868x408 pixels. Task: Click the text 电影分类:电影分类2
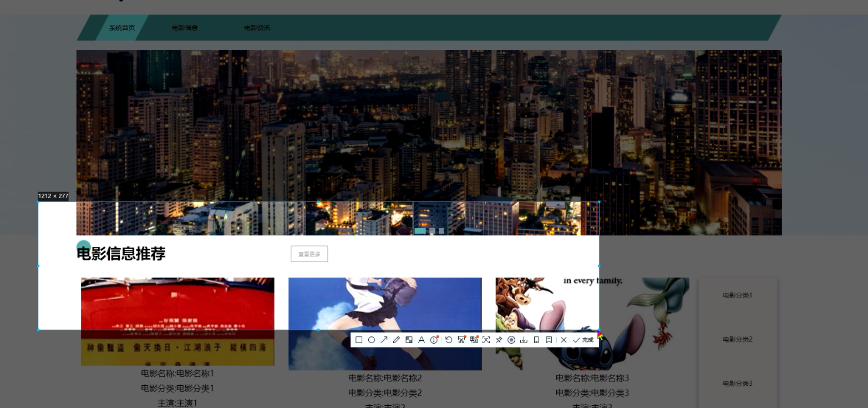(x=385, y=392)
